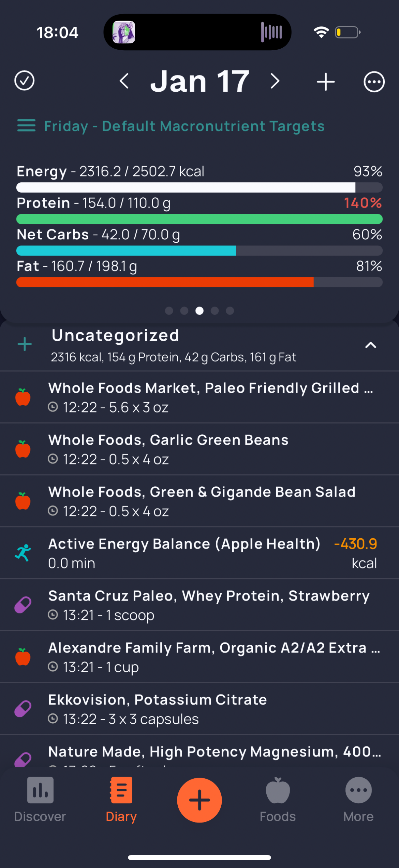Image resolution: width=399 pixels, height=868 pixels.
Task: Tap the Energy progress bar
Action: click(x=199, y=187)
